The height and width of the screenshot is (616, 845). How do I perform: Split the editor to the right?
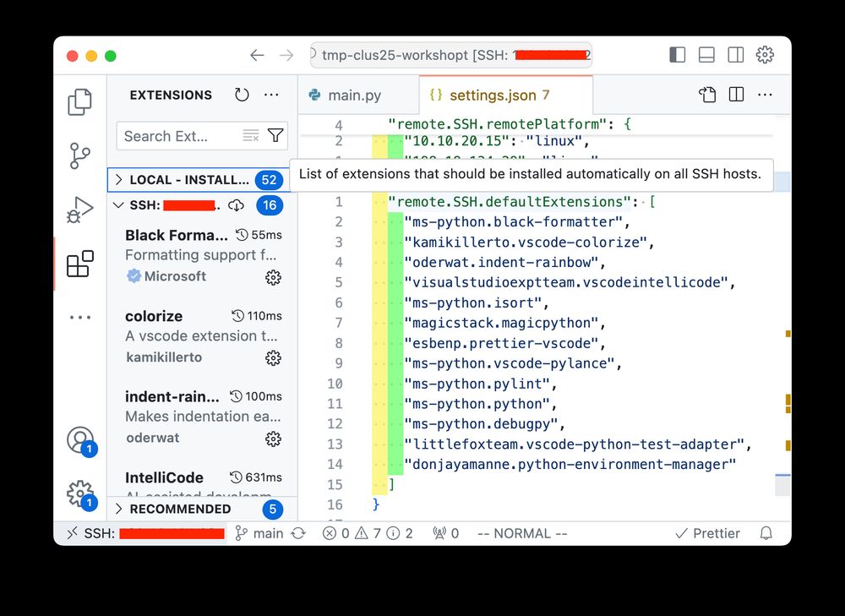[x=736, y=95]
